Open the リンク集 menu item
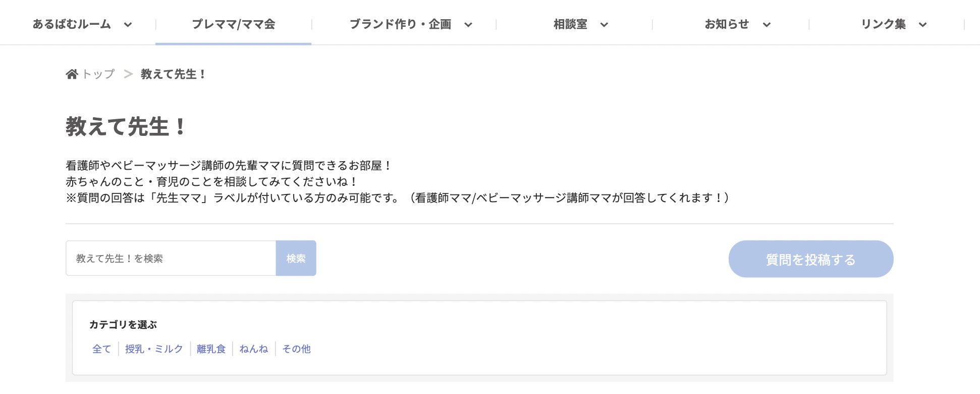Viewport: 980px width, 394px height. pos(883,24)
